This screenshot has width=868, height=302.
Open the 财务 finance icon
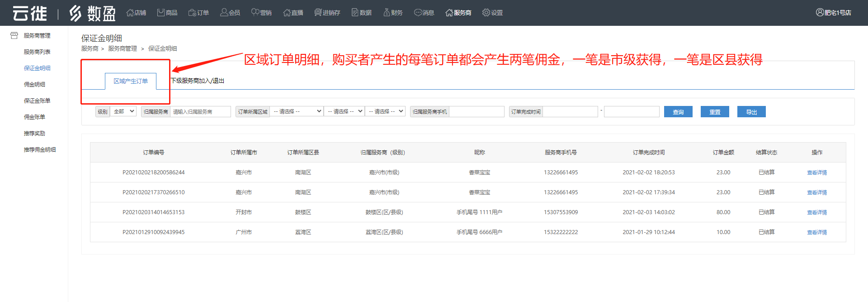click(x=387, y=13)
